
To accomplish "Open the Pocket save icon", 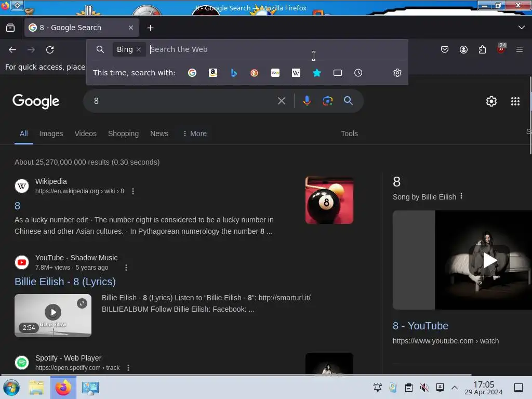I will coord(445,49).
